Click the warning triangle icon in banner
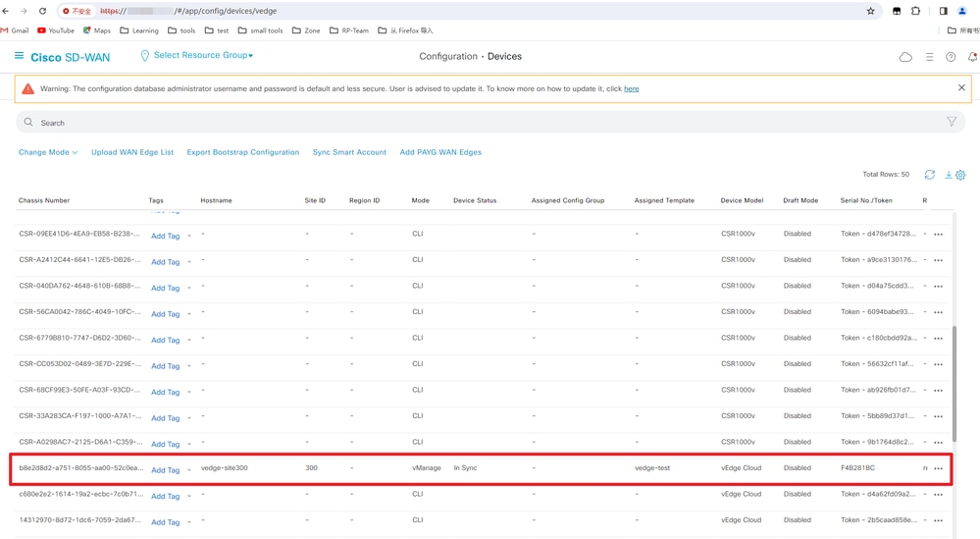980x539 pixels. click(x=28, y=88)
